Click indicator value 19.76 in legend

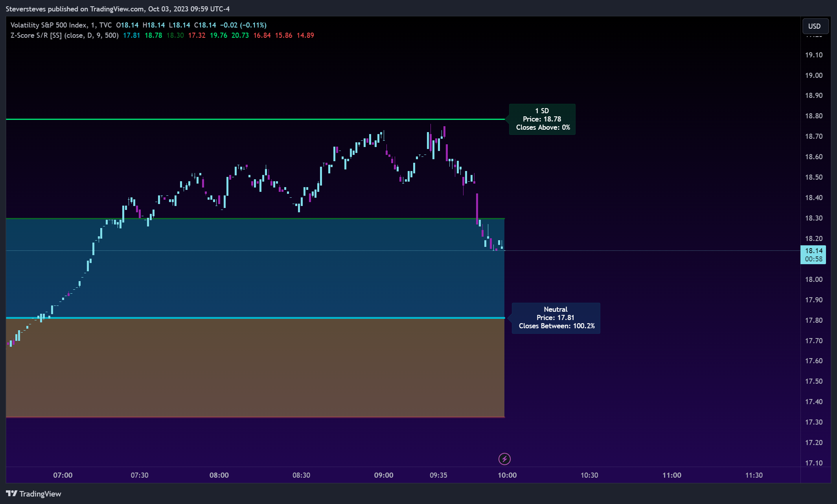click(x=219, y=35)
